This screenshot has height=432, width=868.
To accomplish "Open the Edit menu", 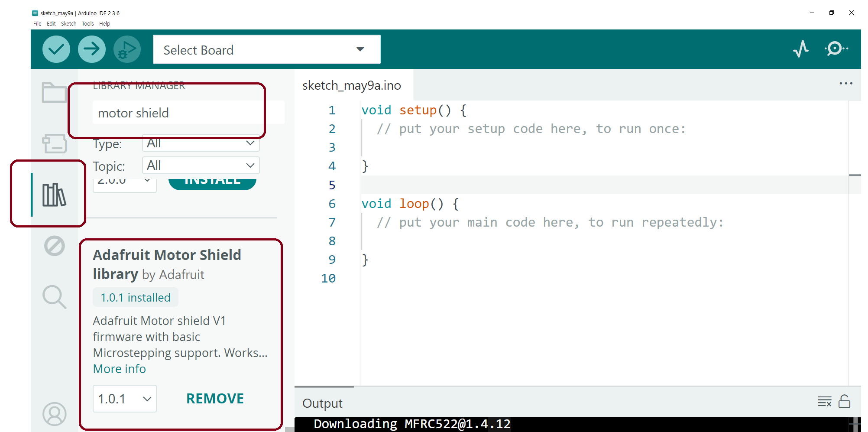I will coord(51,24).
